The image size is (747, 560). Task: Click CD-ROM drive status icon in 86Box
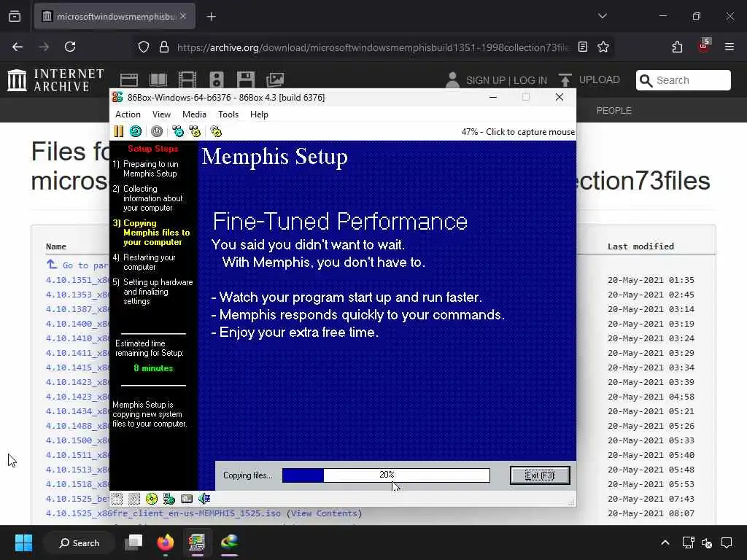pyautogui.click(x=152, y=499)
